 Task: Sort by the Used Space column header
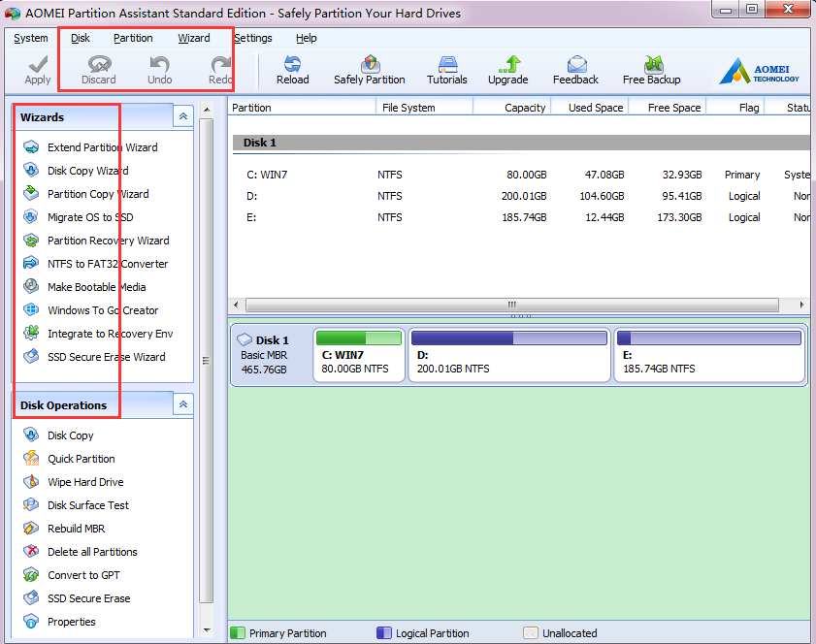coord(590,107)
